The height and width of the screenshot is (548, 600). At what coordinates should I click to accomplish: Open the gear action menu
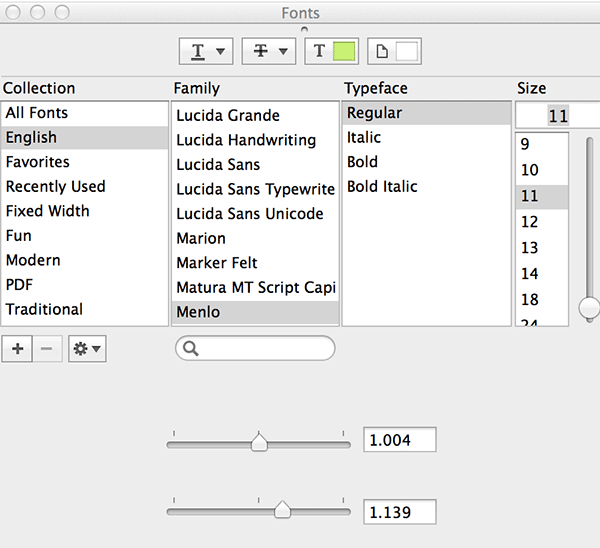[87, 348]
